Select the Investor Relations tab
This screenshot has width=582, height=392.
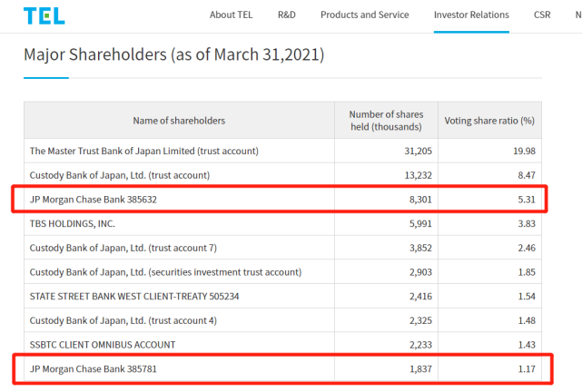pos(471,15)
